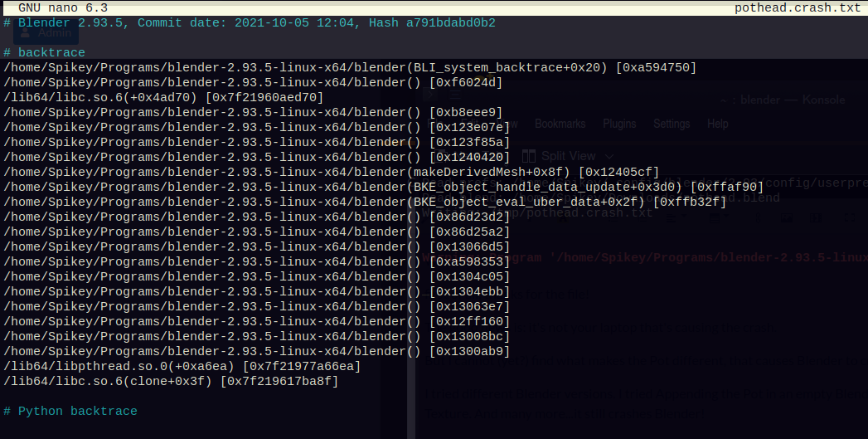
Task: Click the '/lib64/libc.so.6(+0x4ad70)' line
Action: (x=163, y=98)
